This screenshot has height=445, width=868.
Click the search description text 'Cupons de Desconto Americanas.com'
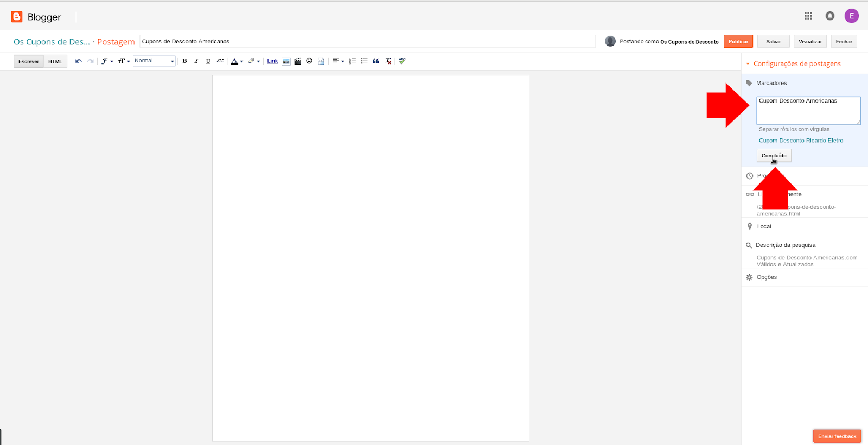point(807,258)
